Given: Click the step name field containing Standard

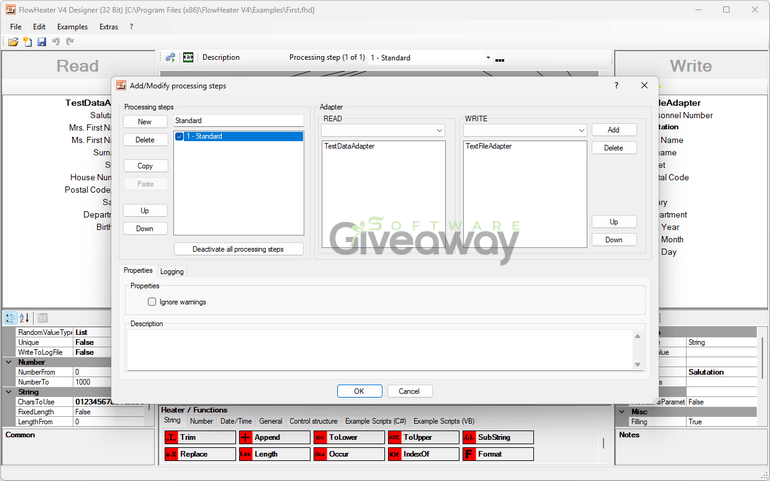Looking at the screenshot, I should pyautogui.click(x=239, y=120).
